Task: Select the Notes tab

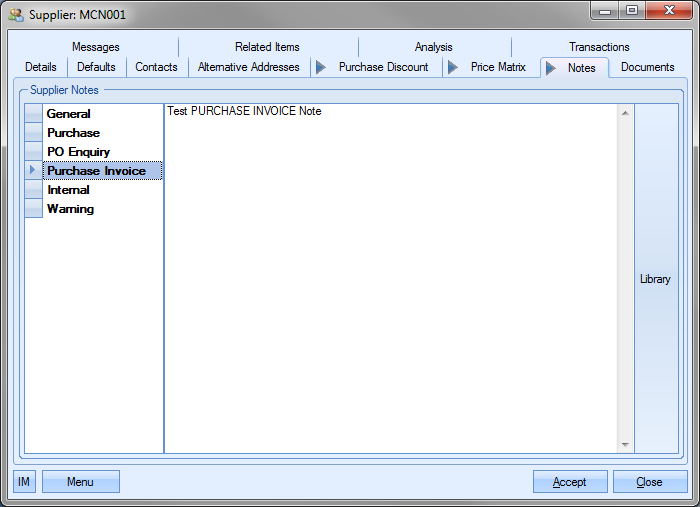Action: click(x=574, y=68)
